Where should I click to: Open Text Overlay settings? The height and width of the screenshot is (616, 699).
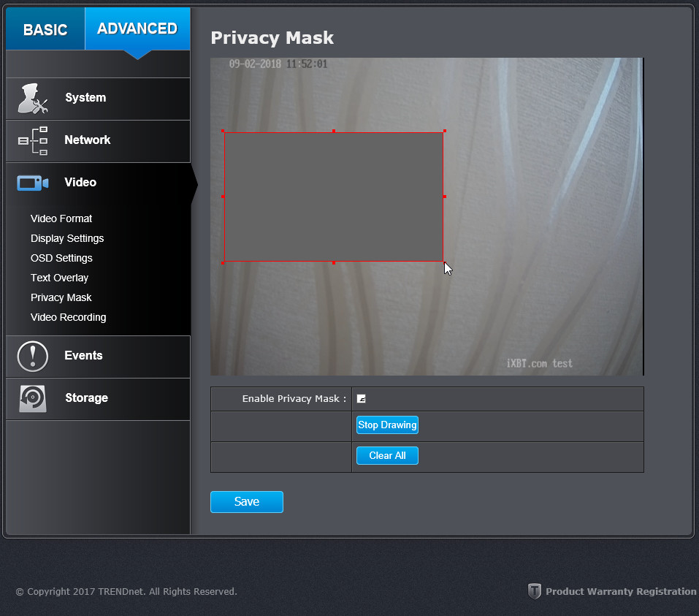[x=59, y=278]
